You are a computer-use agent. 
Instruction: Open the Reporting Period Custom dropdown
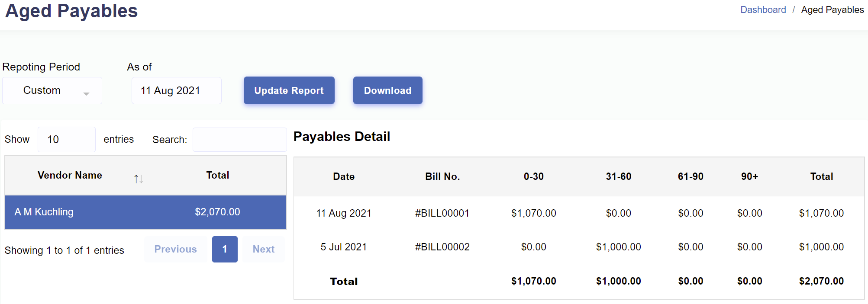click(52, 91)
